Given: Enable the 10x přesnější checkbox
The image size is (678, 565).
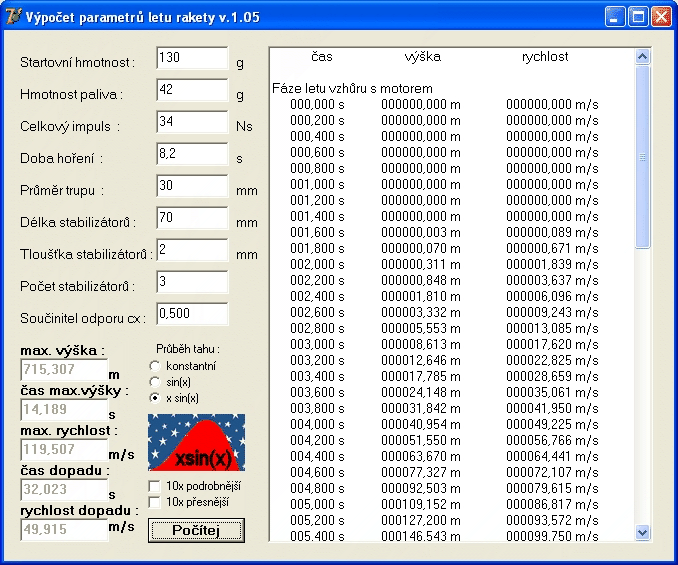Looking at the screenshot, I should [154, 502].
